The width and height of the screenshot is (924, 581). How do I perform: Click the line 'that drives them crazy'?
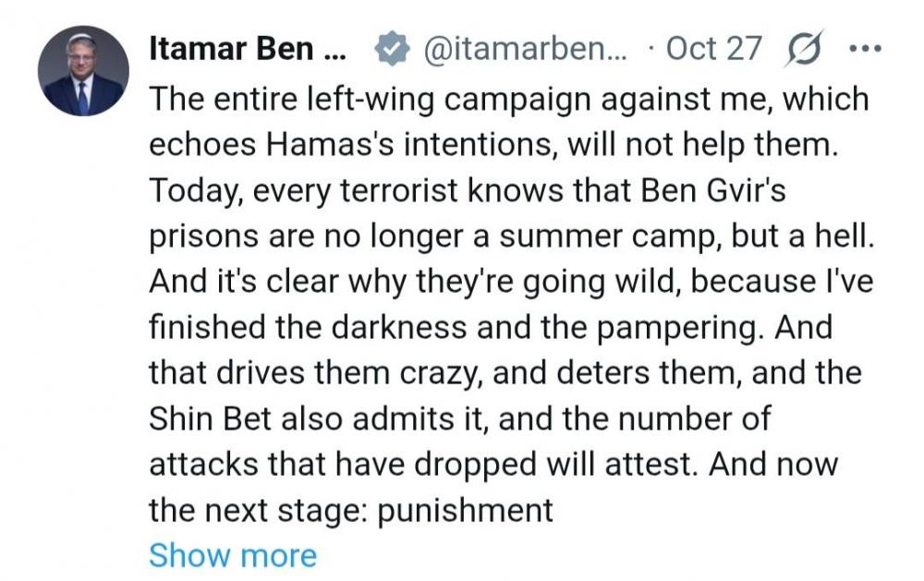coord(505,373)
